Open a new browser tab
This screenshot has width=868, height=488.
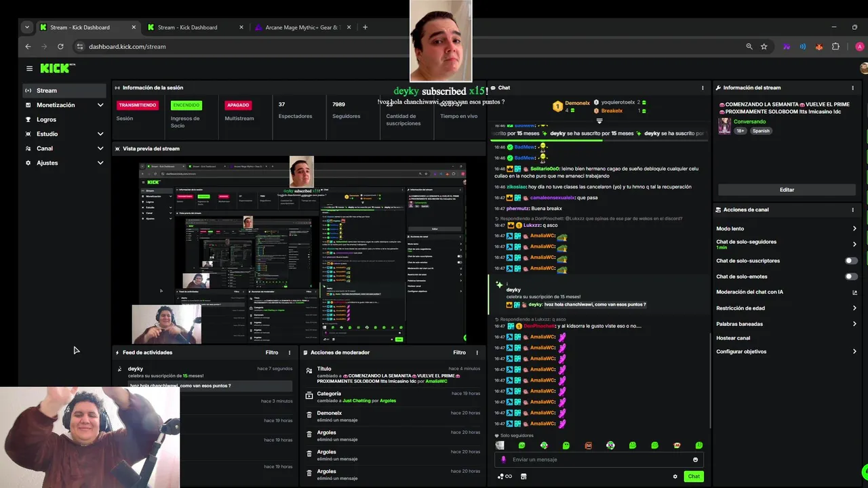(x=365, y=27)
